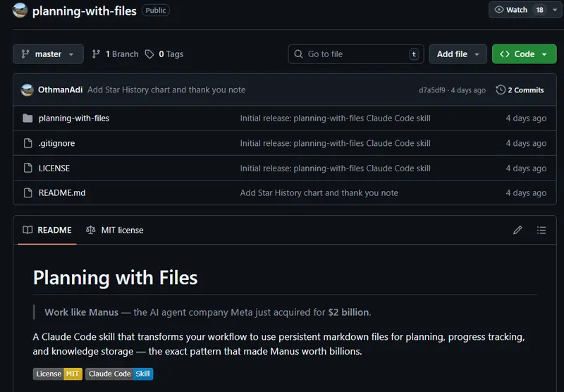Open the Watch options dropdown arrow

coord(555,10)
